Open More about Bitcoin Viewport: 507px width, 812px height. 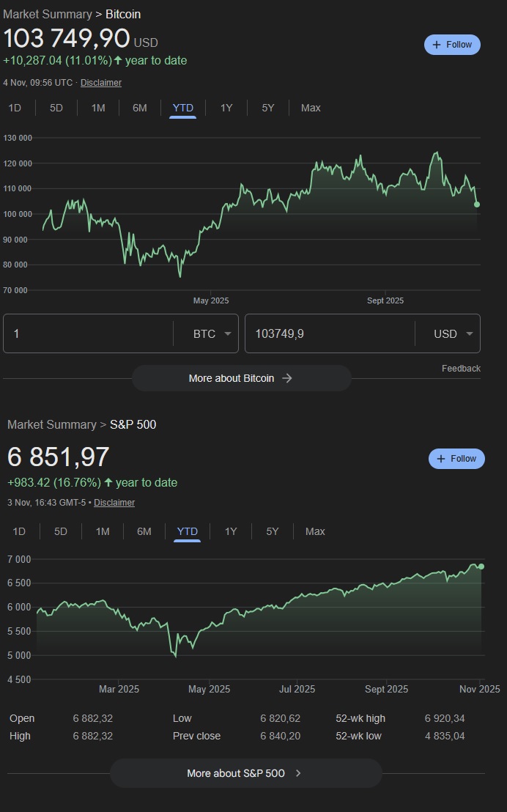(241, 378)
